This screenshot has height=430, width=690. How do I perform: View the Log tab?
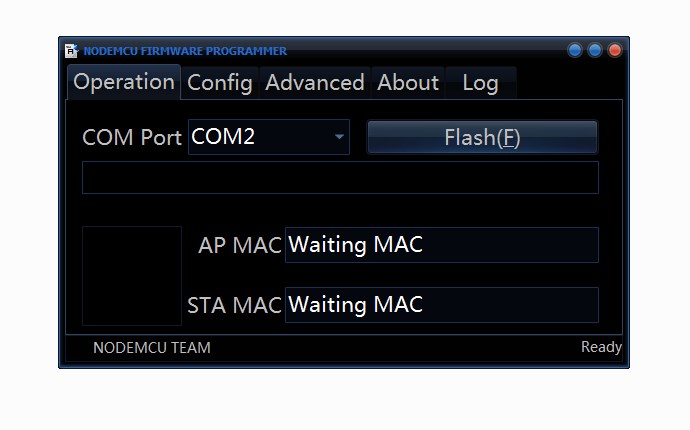pyautogui.click(x=480, y=83)
